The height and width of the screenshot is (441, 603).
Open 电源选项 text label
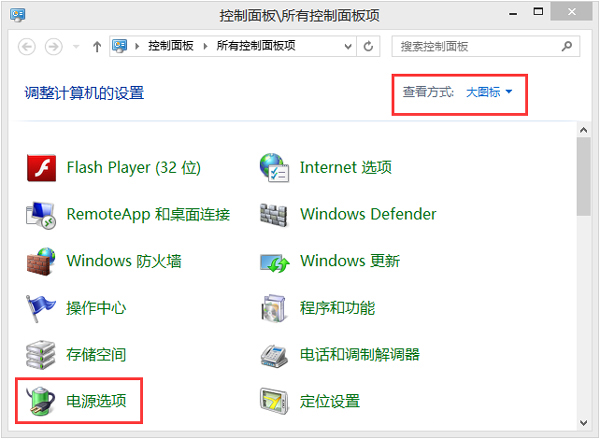pos(96,401)
